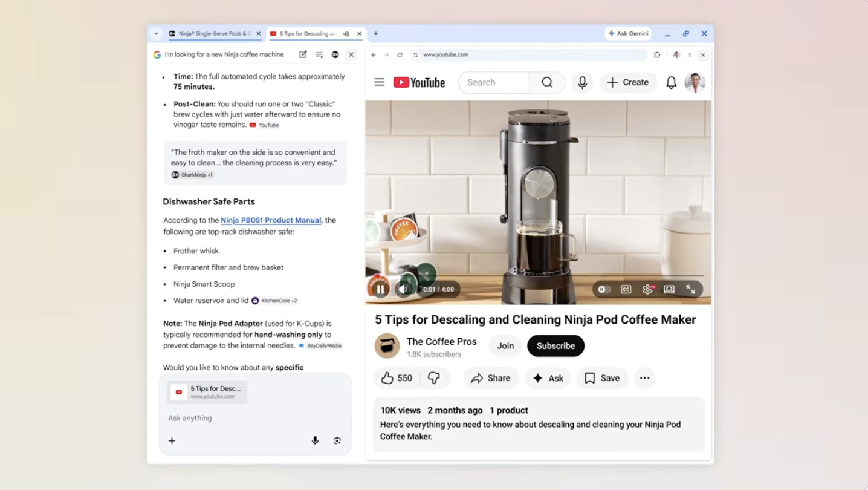Open YouTube voice search microphone
The height and width of the screenshot is (490, 868).
click(582, 82)
